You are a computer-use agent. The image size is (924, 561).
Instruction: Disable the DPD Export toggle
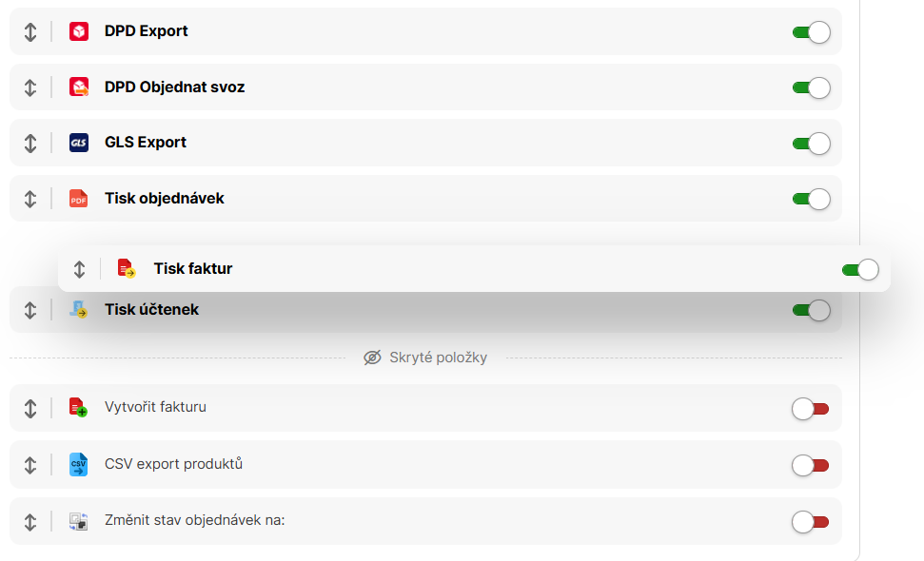pyautogui.click(x=811, y=32)
